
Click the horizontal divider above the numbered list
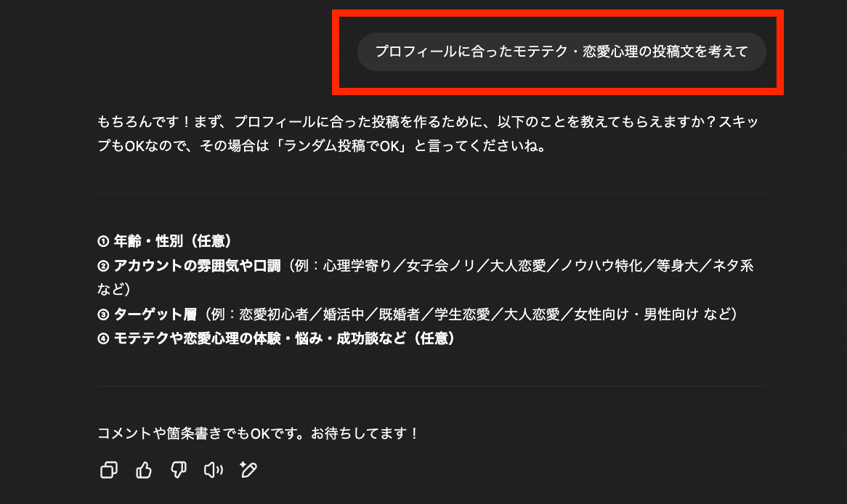(x=431, y=193)
